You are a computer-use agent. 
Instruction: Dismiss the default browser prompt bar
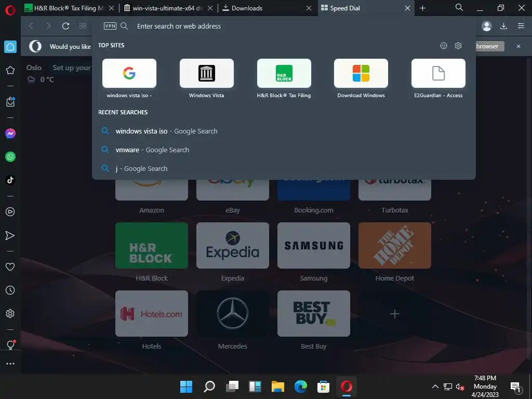click(x=518, y=46)
